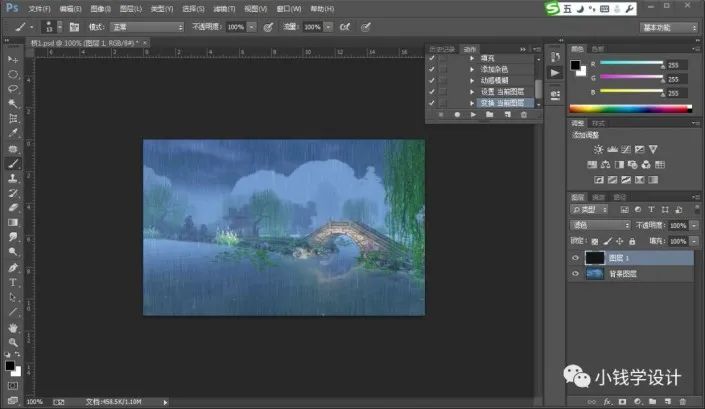Open the layer blend mode dropdown

[600, 225]
